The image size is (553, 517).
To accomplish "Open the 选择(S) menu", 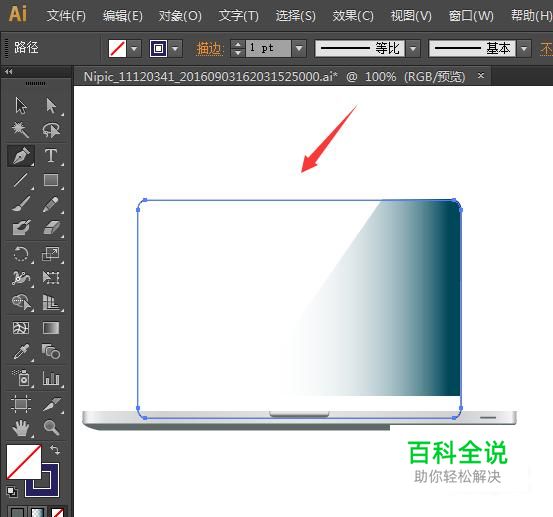I will 296,16.
